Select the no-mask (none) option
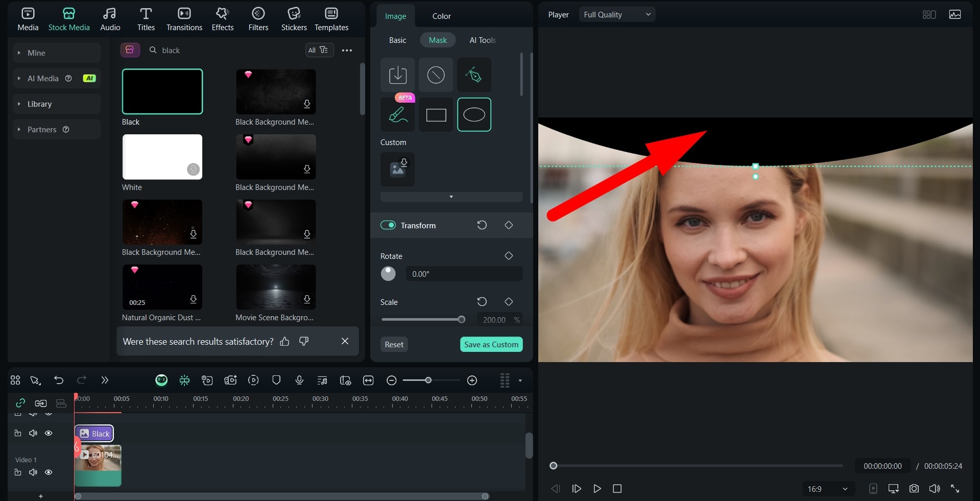Screen dimensions: 980x501 point(436,75)
